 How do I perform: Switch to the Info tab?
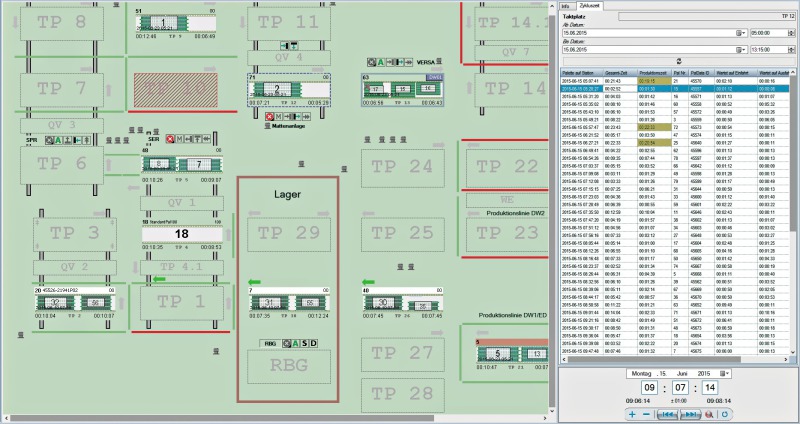[565, 6]
